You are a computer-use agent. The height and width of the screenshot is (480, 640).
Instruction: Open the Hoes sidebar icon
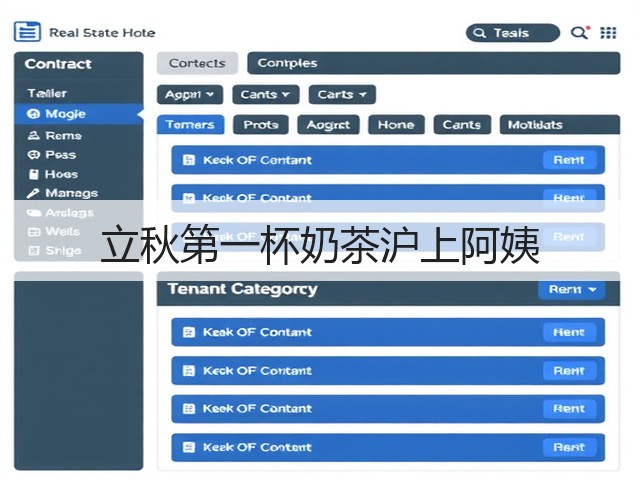click(x=33, y=174)
